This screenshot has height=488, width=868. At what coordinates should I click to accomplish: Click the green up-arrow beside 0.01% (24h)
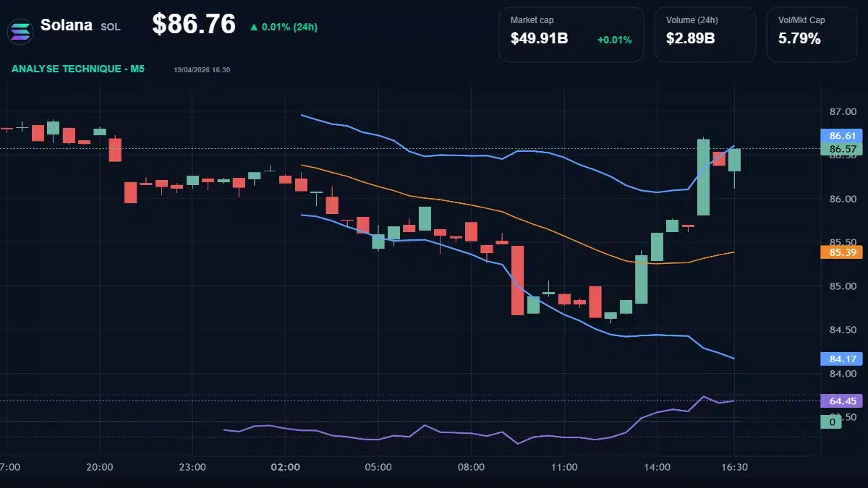click(254, 27)
